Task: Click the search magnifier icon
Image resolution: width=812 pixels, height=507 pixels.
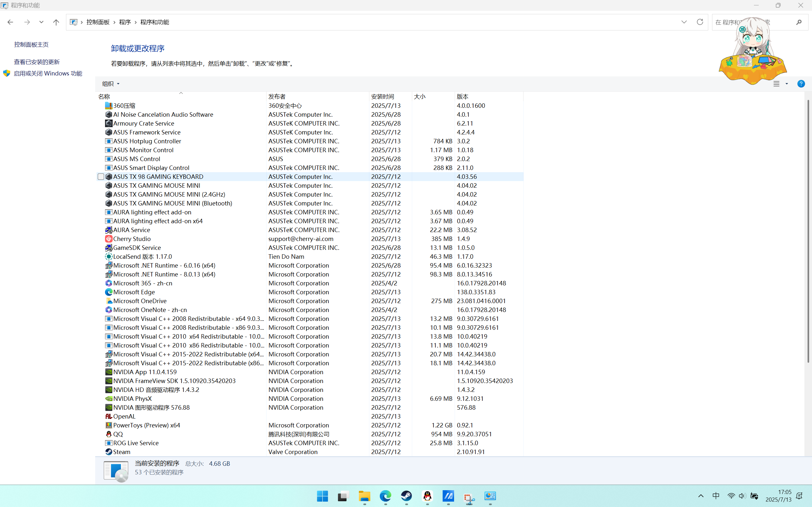Action: [799, 22]
